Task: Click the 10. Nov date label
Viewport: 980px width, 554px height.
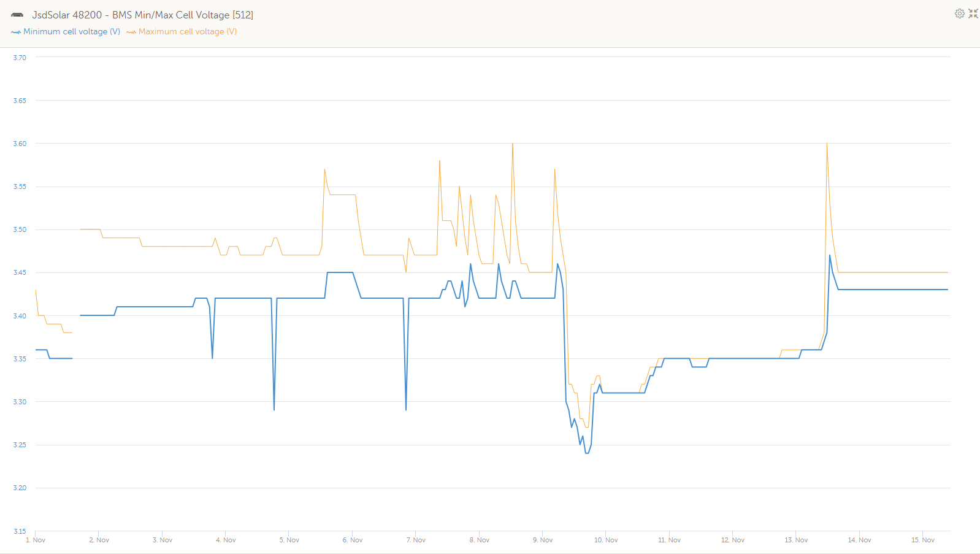Action: click(x=606, y=540)
